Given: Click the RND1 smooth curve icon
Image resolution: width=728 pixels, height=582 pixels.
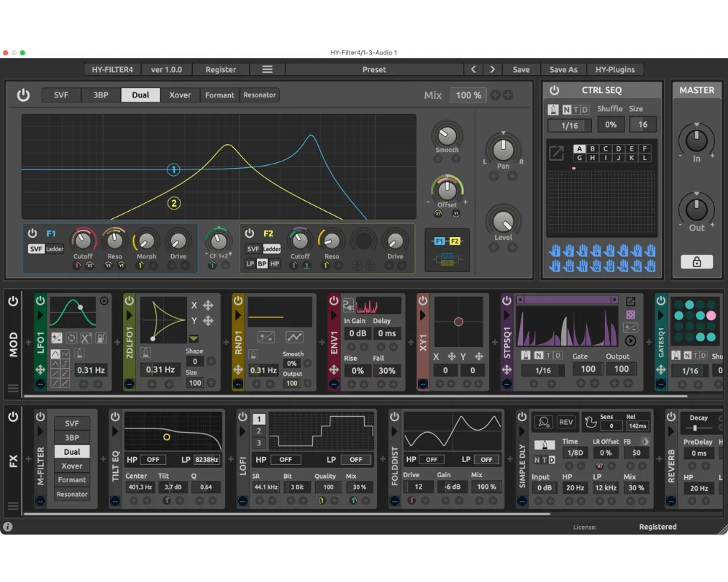Looking at the screenshot, I should click(294, 337).
